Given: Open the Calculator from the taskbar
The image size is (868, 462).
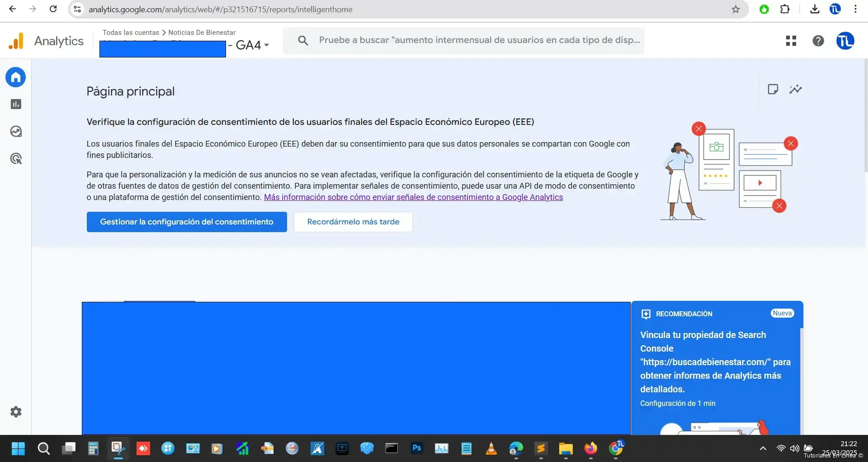Looking at the screenshot, I should pyautogui.click(x=93, y=448).
